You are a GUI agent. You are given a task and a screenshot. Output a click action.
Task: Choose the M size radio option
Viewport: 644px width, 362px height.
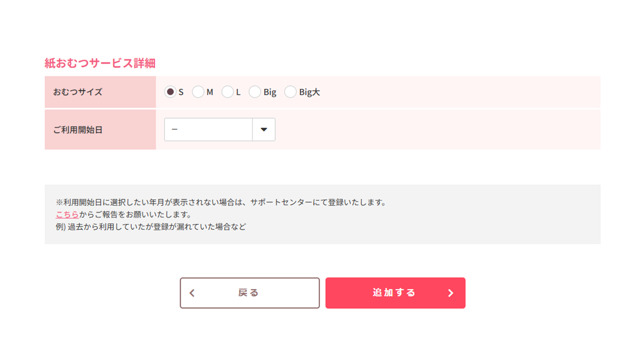pos(198,92)
